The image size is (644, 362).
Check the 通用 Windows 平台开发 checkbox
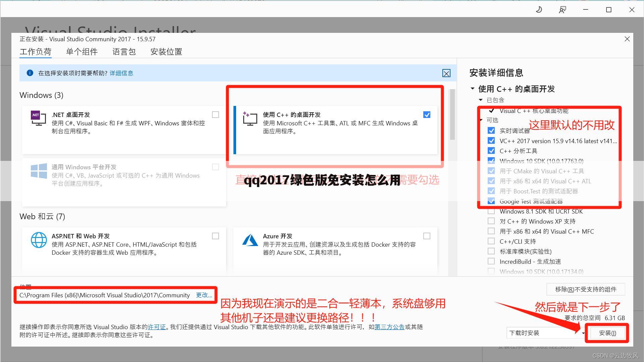[x=215, y=167]
